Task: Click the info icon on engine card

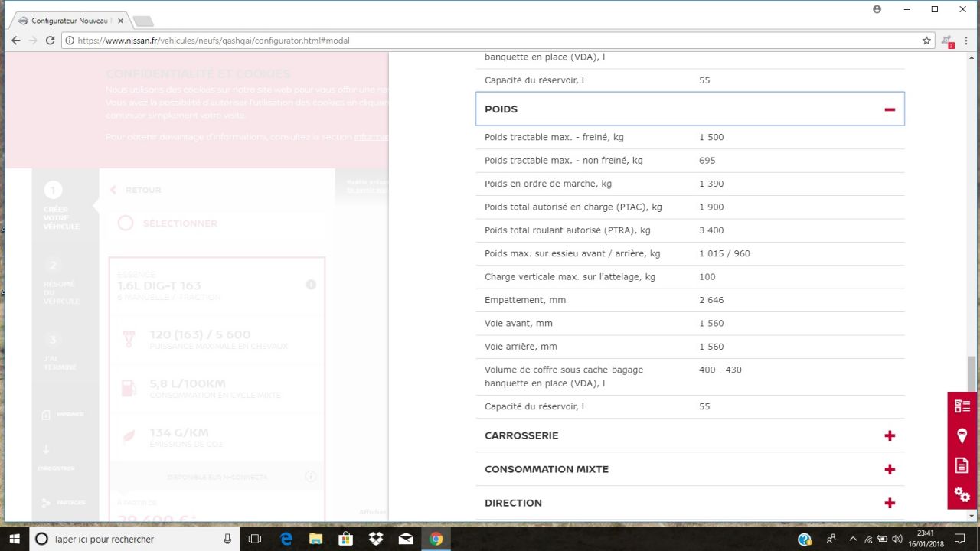Action: coord(311,285)
